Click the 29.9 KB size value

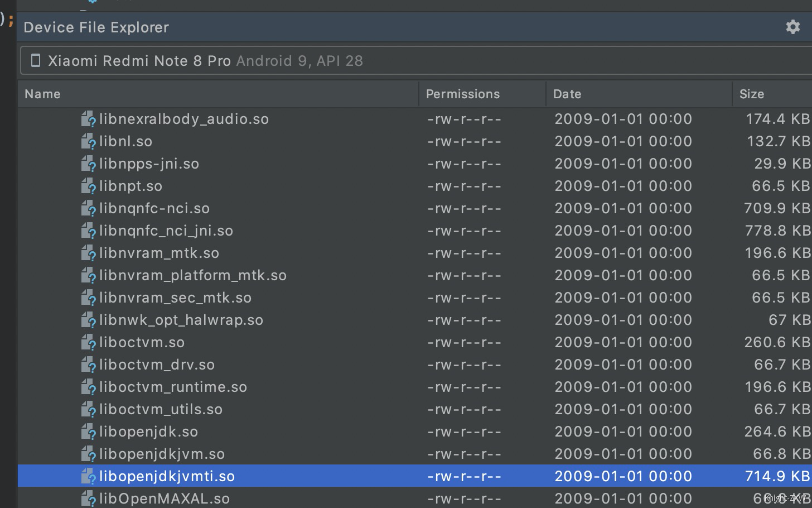[x=782, y=164]
